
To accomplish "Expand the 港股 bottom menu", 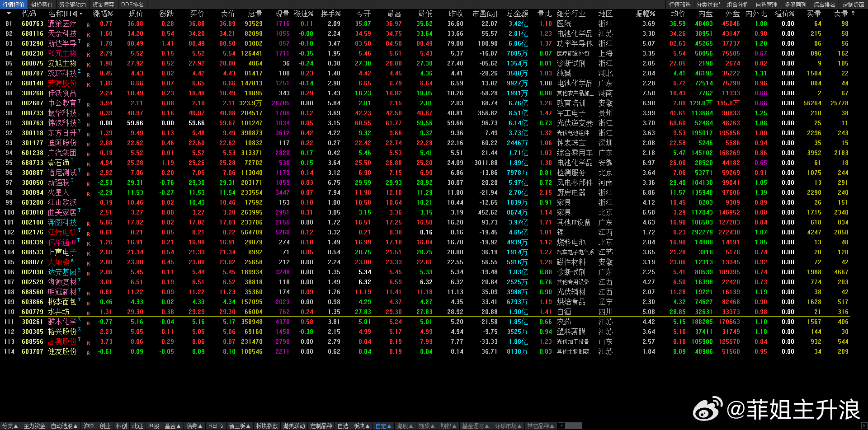I will pos(405,426).
